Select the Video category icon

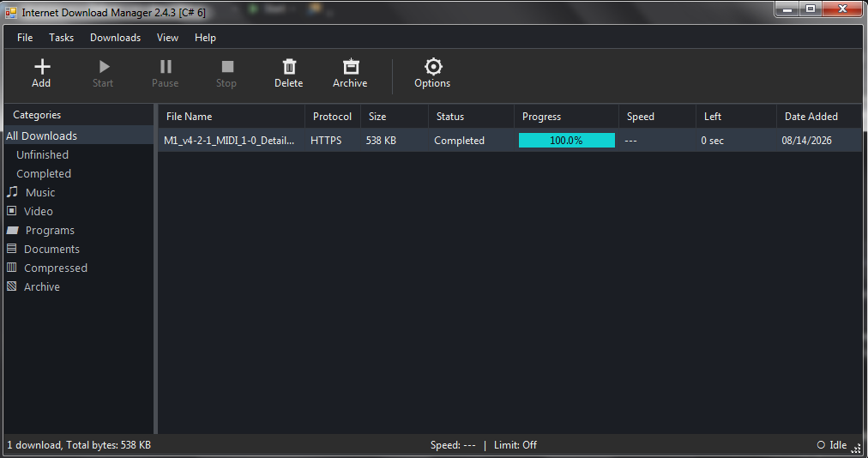tap(11, 210)
